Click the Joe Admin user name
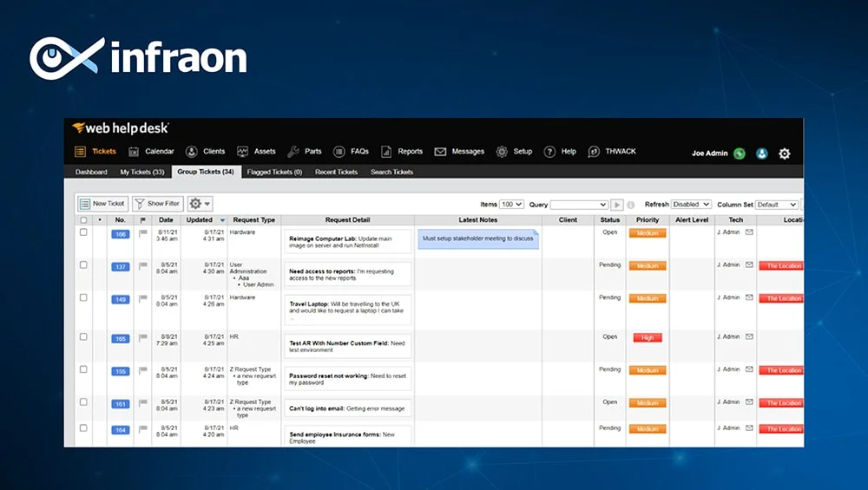868x490 pixels. tap(710, 154)
